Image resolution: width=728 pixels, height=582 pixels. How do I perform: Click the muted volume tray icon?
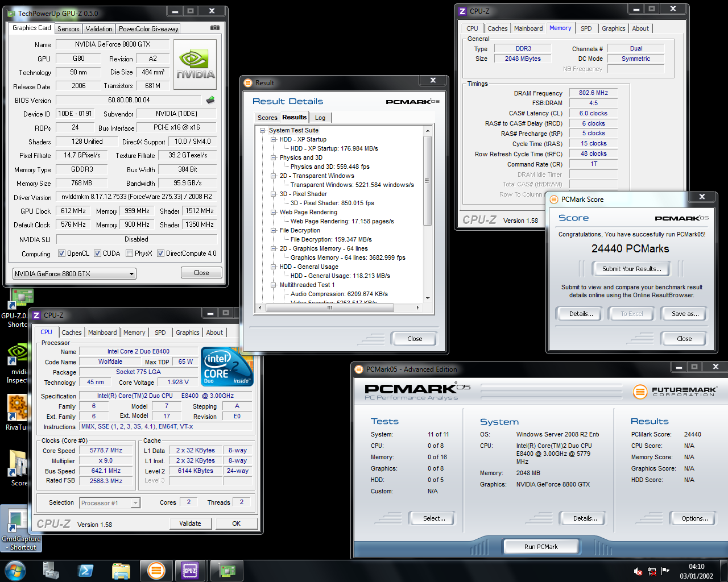pyautogui.click(x=638, y=571)
